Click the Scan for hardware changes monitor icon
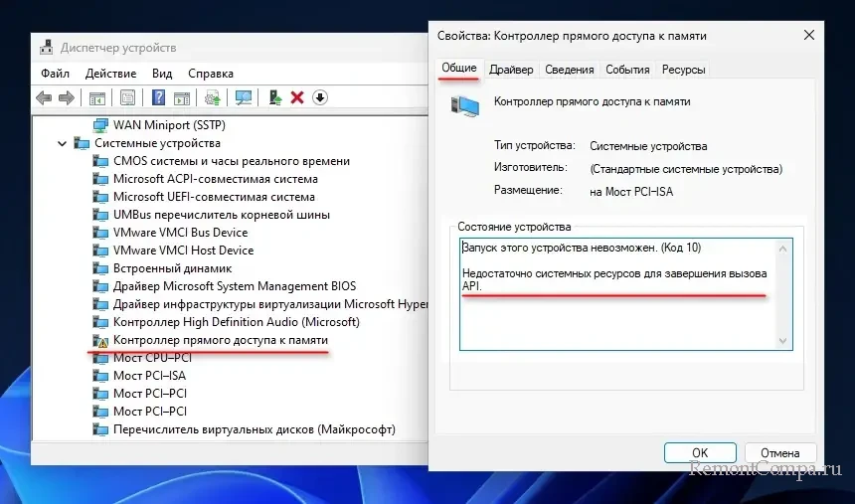 [244, 97]
